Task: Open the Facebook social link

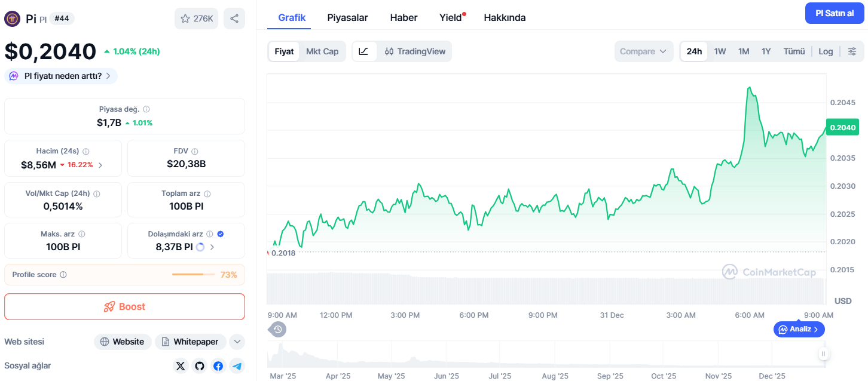Action: [218, 365]
